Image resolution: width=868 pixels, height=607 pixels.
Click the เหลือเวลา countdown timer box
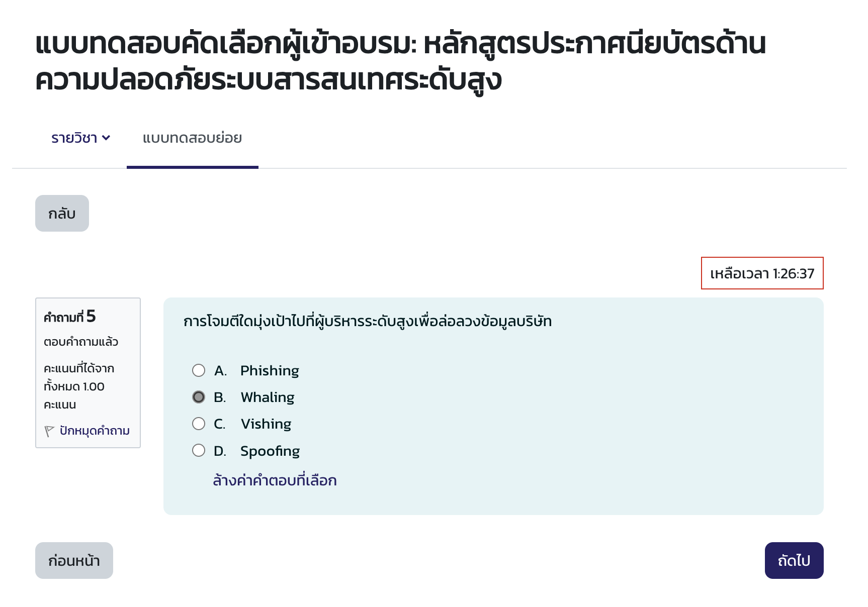[x=762, y=274]
